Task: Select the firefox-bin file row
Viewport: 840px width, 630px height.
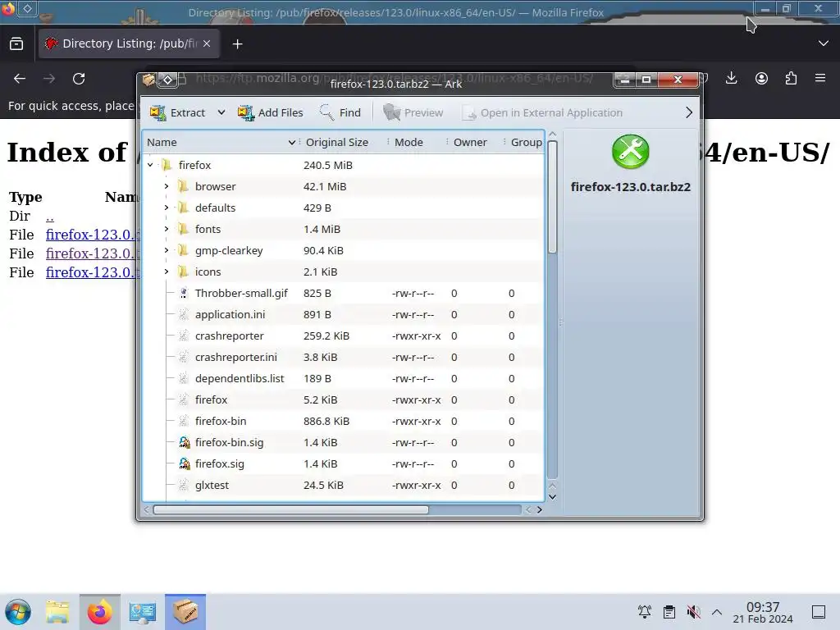Action: pos(344,421)
